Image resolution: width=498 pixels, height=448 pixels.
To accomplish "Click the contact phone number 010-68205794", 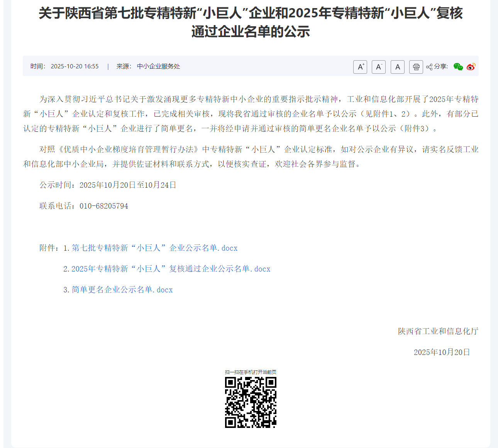I will [103, 206].
